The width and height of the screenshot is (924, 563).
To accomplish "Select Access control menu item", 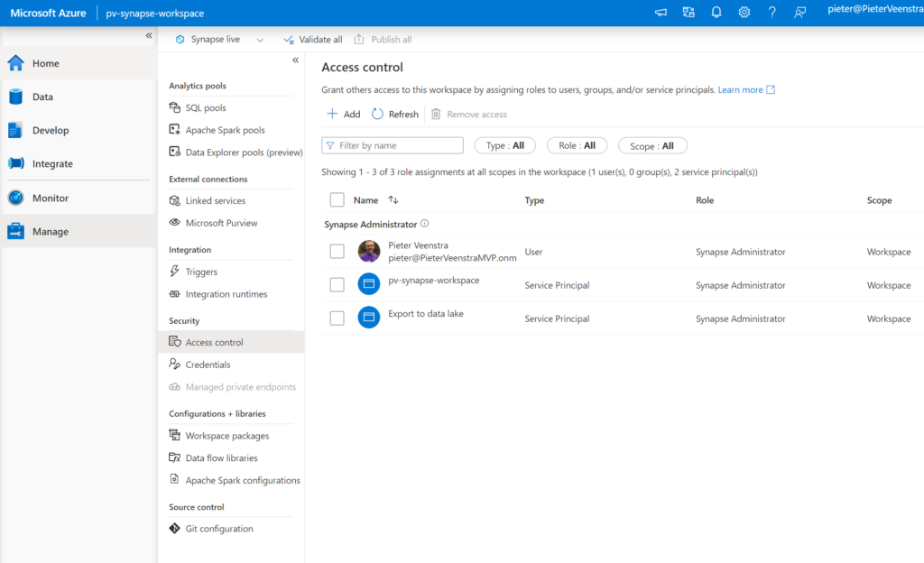I will tap(231, 342).
